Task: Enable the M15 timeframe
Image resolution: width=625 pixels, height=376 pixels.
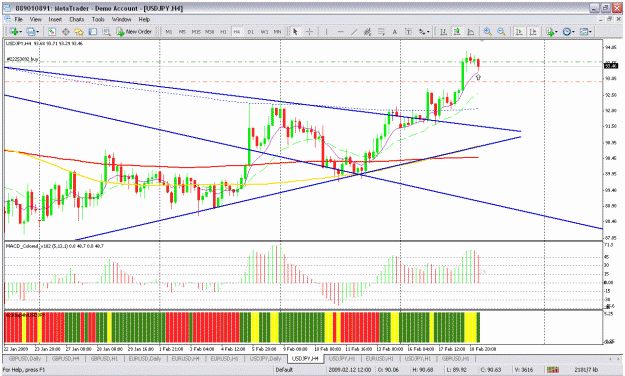Action: [x=196, y=31]
